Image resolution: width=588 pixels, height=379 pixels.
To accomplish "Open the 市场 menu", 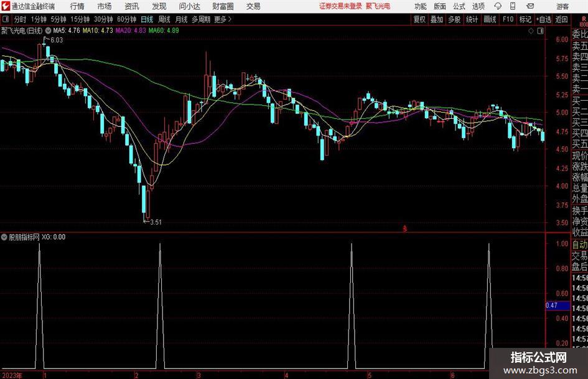I will [x=105, y=6].
